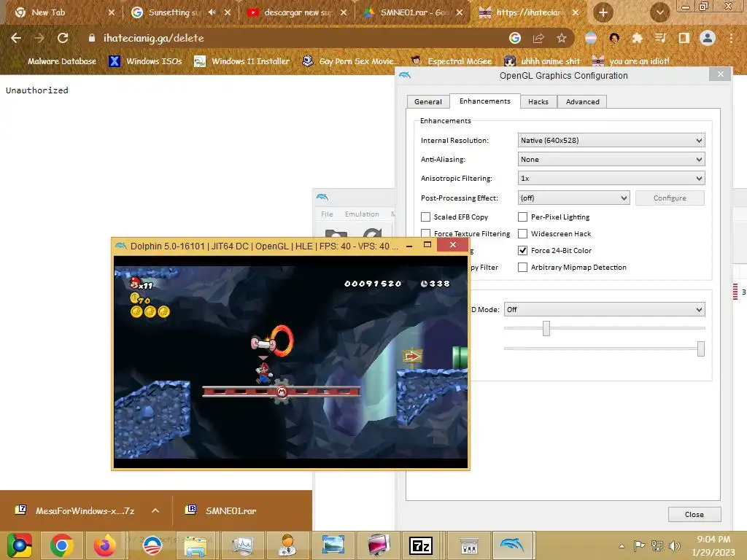Image resolution: width=747 pixels, height=560 pixels.
Task: Switch to the Advanced tab
Action: pos(582,102)
